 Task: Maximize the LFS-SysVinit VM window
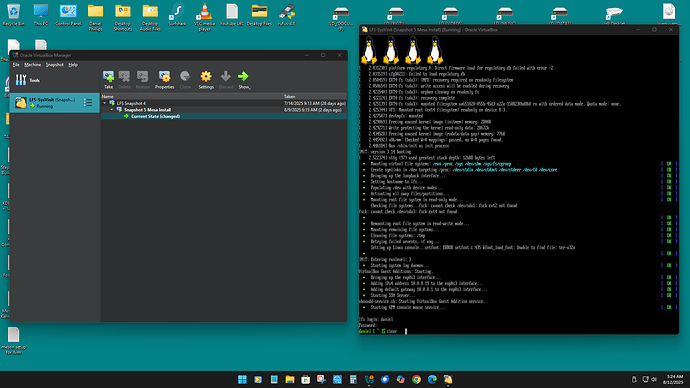tap(654, 29)
